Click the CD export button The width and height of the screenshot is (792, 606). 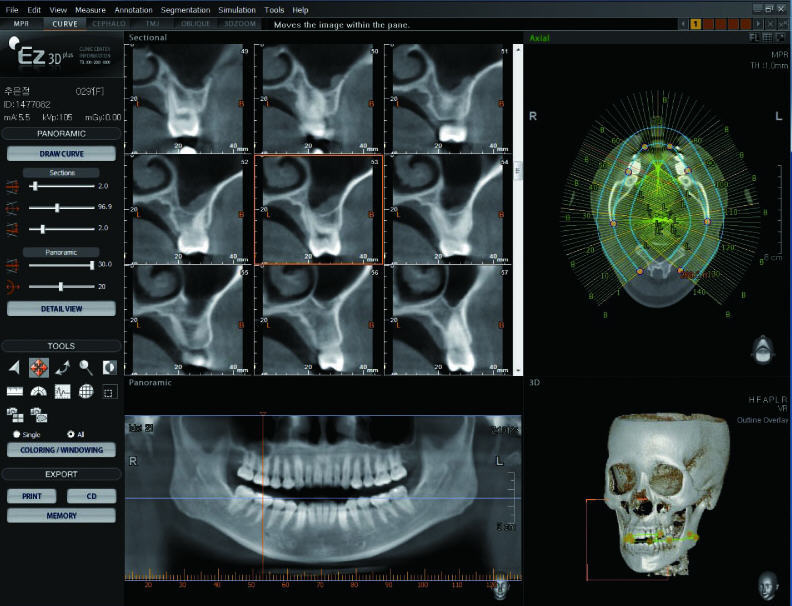91,496
